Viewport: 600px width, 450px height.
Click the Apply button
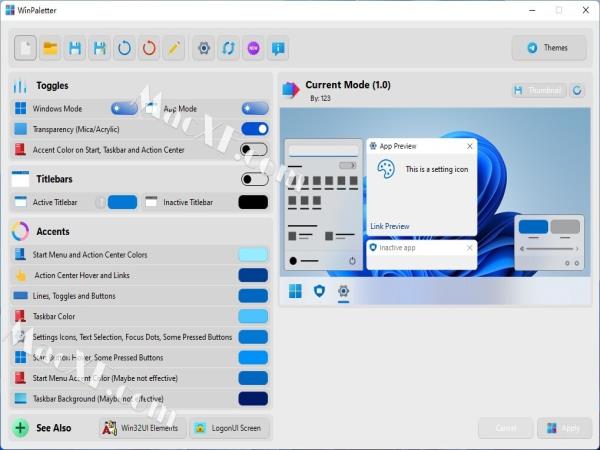tap(564, 428)
